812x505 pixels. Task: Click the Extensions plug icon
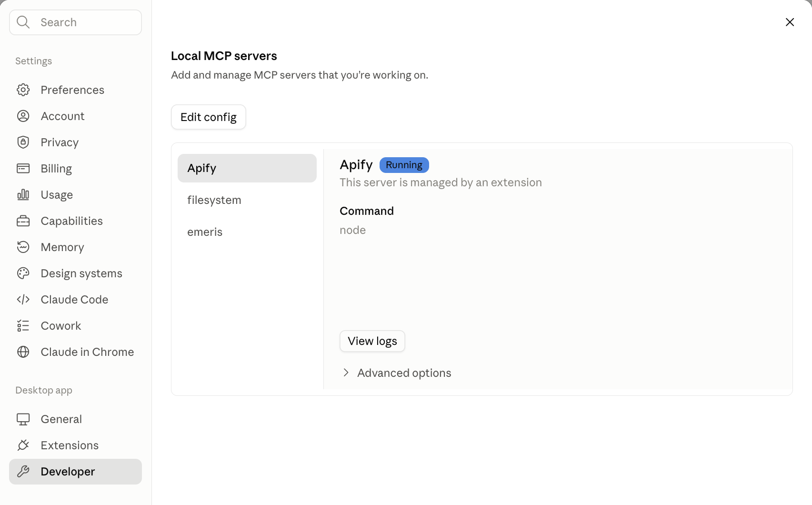[23, 445]
